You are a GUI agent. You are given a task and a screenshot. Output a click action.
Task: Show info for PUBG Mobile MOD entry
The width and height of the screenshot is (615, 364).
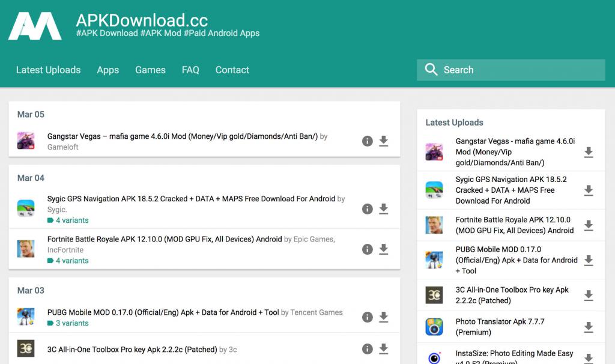coord(368,317)
